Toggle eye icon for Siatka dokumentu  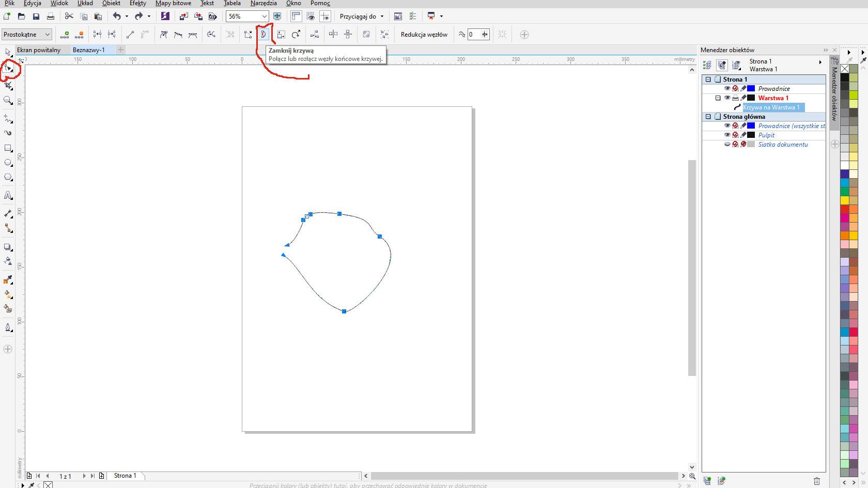(727, 145)
